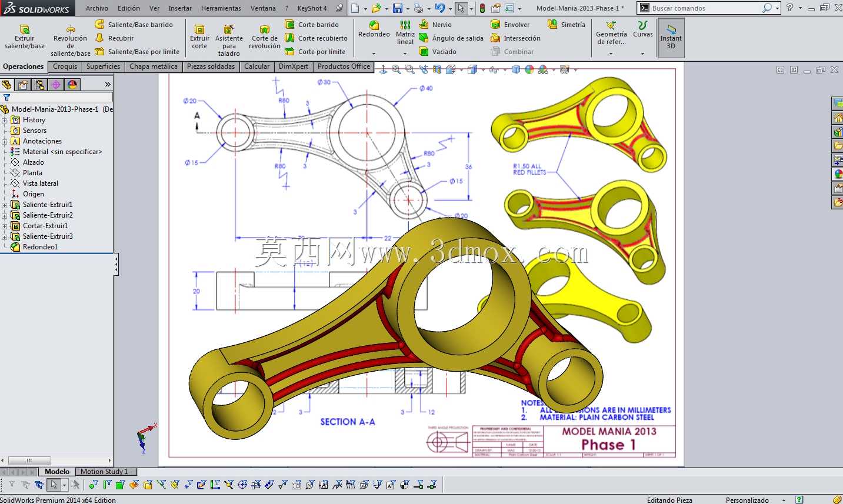Select the Recubrir loft tool
Screen dimensions: 843x504
point(114,38)
